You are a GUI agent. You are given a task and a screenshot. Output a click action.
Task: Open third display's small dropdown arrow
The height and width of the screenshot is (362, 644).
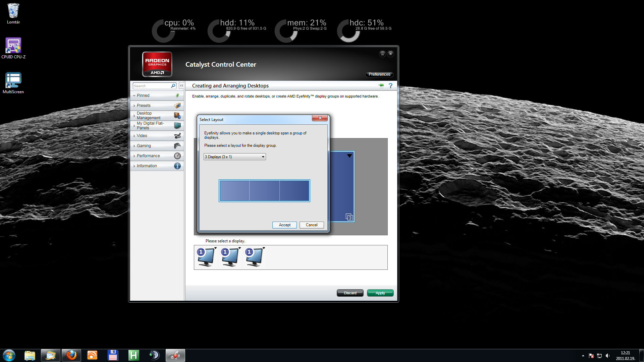[264, 248]
